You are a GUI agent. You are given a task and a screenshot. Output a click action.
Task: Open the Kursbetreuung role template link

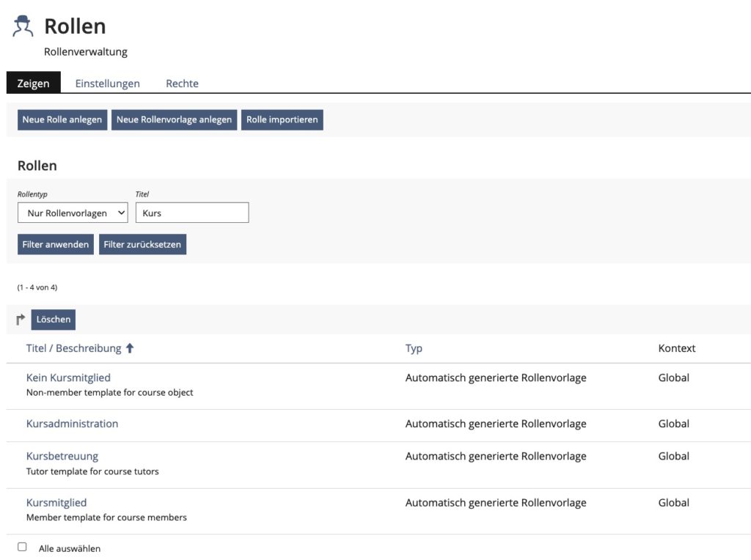62,456
